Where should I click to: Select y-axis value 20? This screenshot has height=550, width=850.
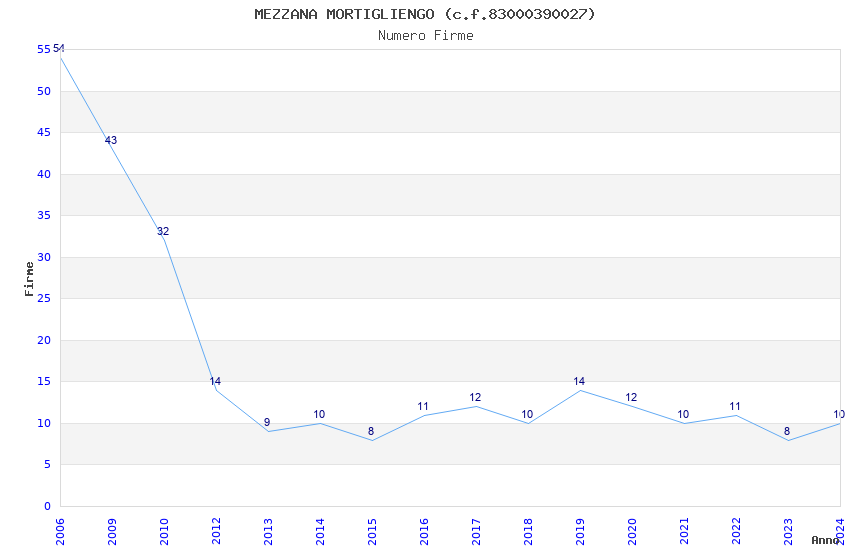pyautogui.click(x=44, y=340)
